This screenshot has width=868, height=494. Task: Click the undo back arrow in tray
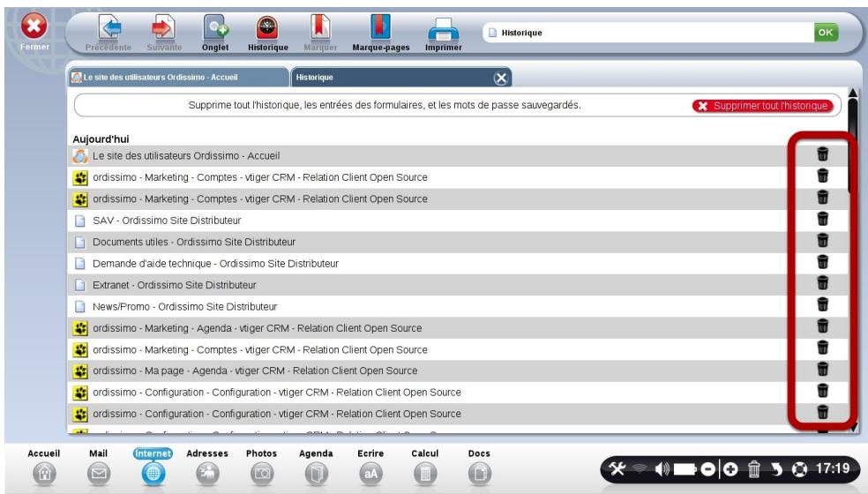(776, 469)
